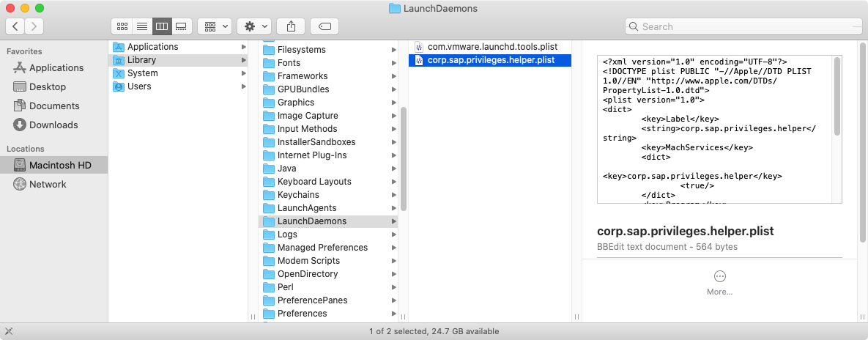
Task: Click the preview pane scrollbar
Action: [864, 141]
